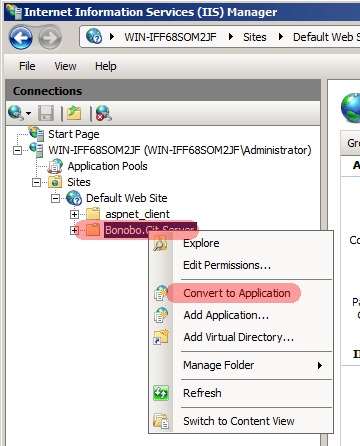This screenshot has height=446, width=360.
Task: Select Application Pools in the tree
Action: [x=107, y=166]
